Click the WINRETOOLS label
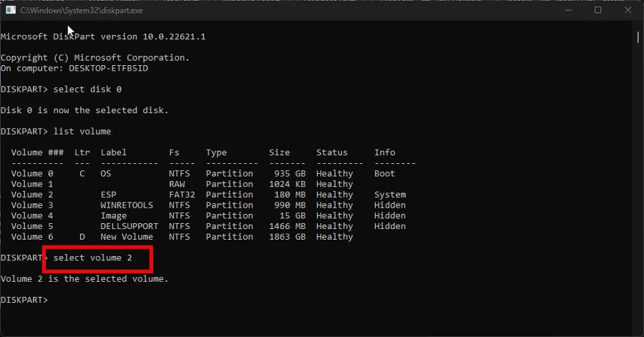Image resolution: width=644 pixels, height=337 pixels. pyautogui.click(x=127, y=205)
